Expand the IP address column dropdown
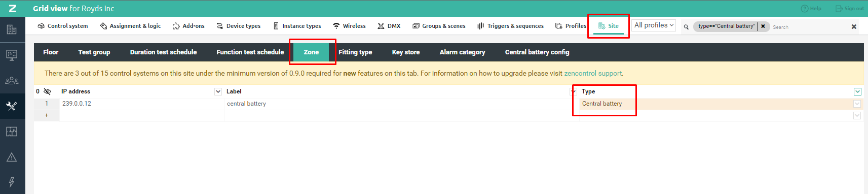Viewport: 868px width, 194px height. (x=218, y=91)
